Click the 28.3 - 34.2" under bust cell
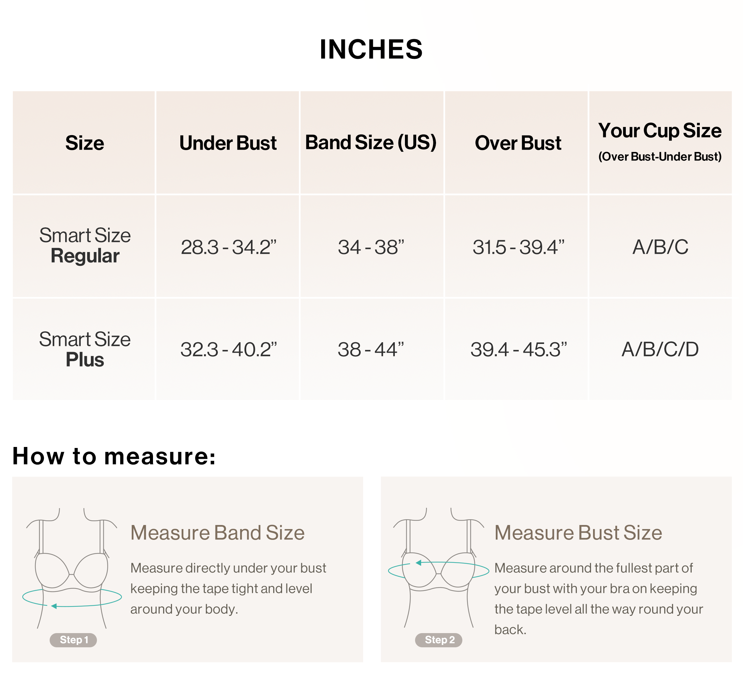The width and height of the screenshot is (743, 700). [228, 247]
